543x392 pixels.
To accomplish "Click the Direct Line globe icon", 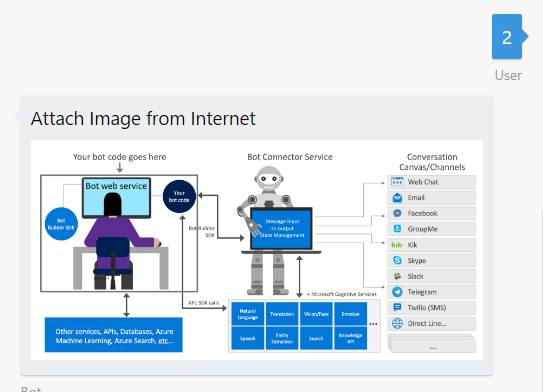I will [x=397, y=323].
